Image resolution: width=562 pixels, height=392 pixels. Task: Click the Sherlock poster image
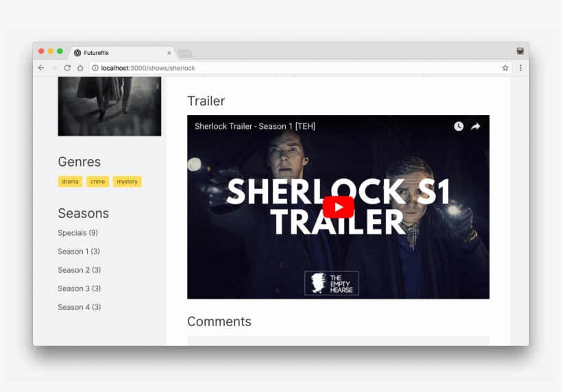click(110, 106)
